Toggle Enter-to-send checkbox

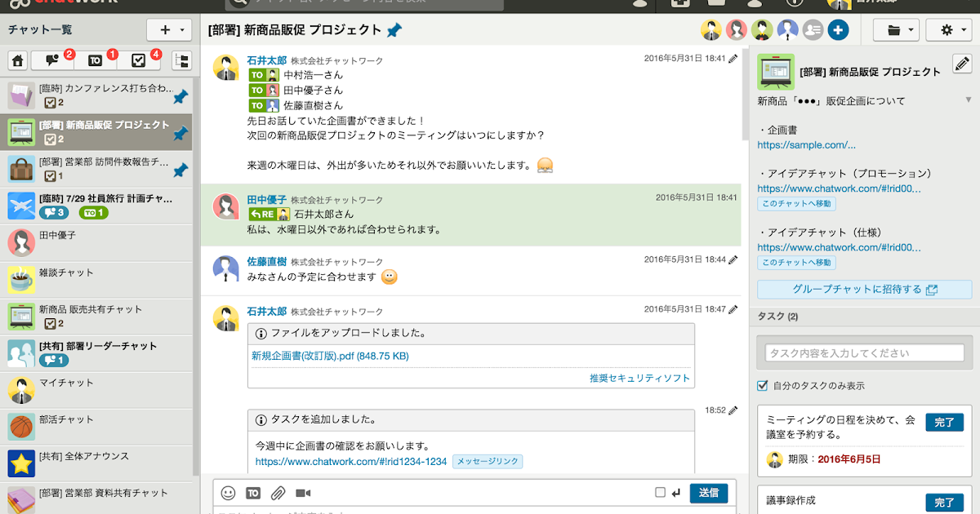coord(660,492)
